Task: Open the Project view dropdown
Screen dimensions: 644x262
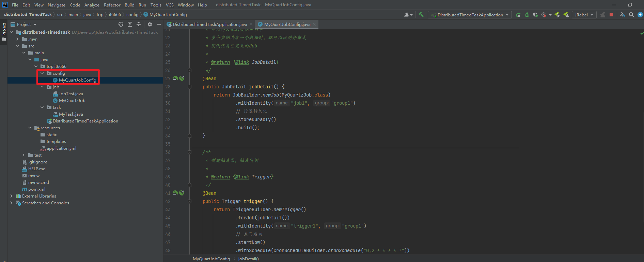Action: (x=35, y=25)
